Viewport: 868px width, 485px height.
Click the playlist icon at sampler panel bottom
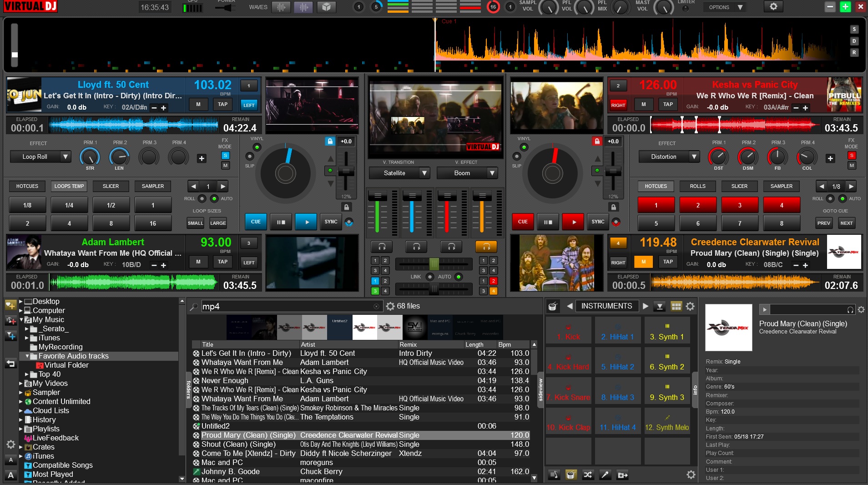[x=554, y=475]
